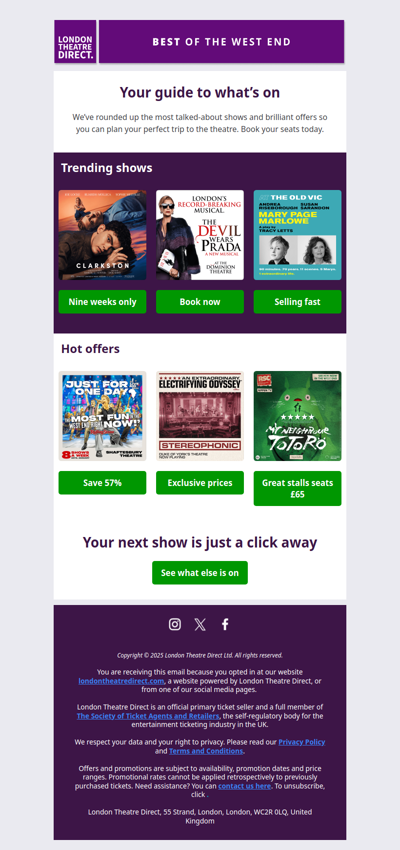The height and width of the screenshot is (850, 400).
Task: Click the Best of the West End banner
Action: click(x=221, y=42)
